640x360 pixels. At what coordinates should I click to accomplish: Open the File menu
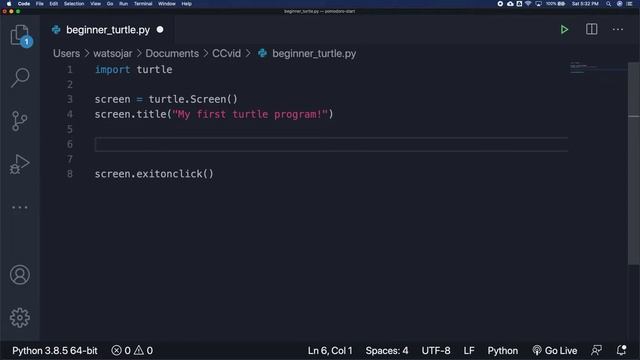40,4
